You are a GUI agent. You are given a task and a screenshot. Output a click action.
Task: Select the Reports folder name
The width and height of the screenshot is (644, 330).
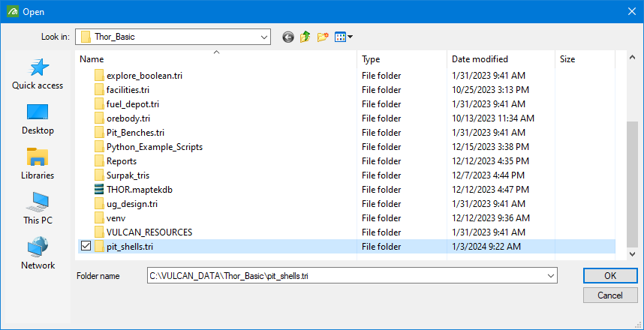122,161
